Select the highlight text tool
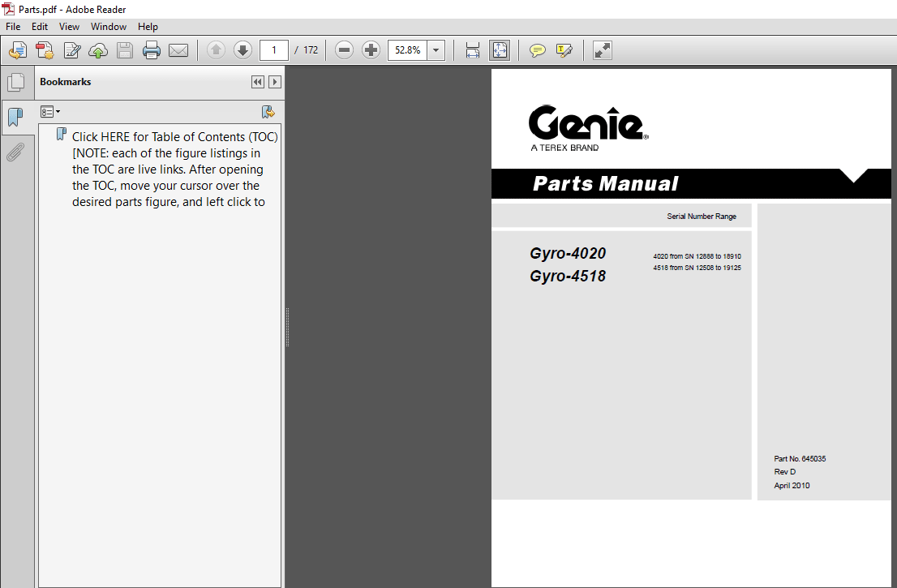This screenshot has width=897, height=588. click(x=564, y=49)
